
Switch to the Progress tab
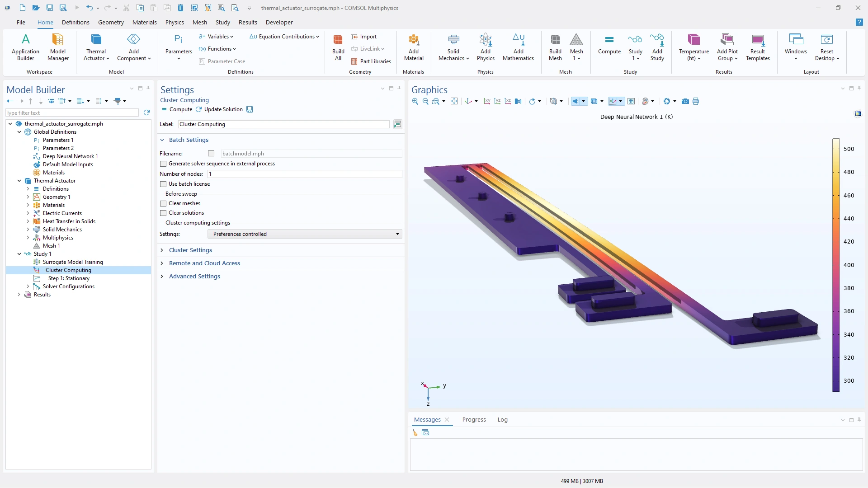pos(474,419)
